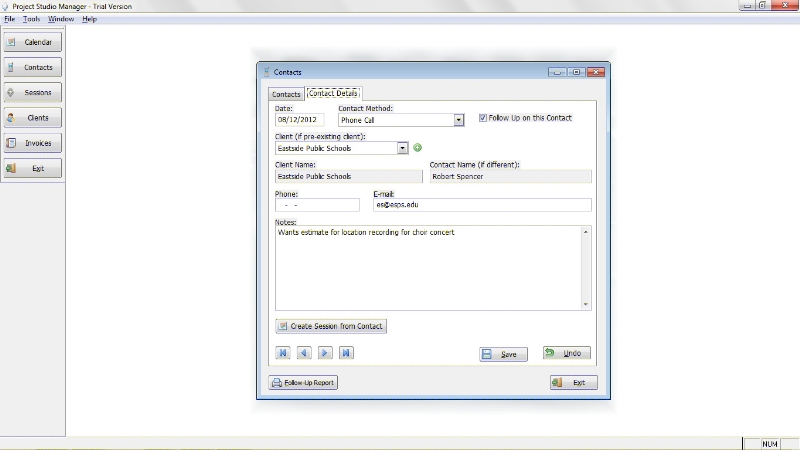Image resolution: width=800 pixels, height=450 pixels.
Task: Switch to the Contacts tab
Action: click(287, 94)
